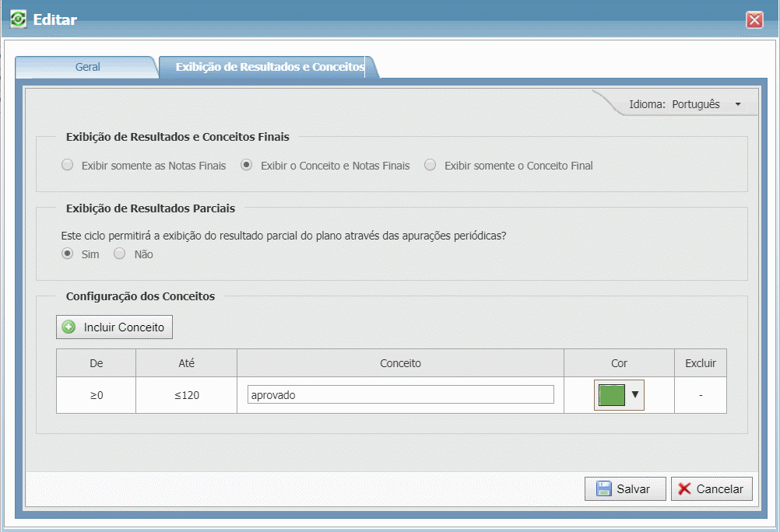This screenshot has width=780, height=532.
Task: Focus the 'aprovado' concept text field
Action: point(400,395)
